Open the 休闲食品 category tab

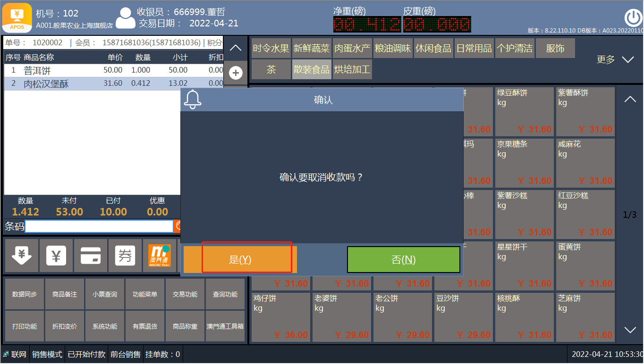tap(433, 48)
